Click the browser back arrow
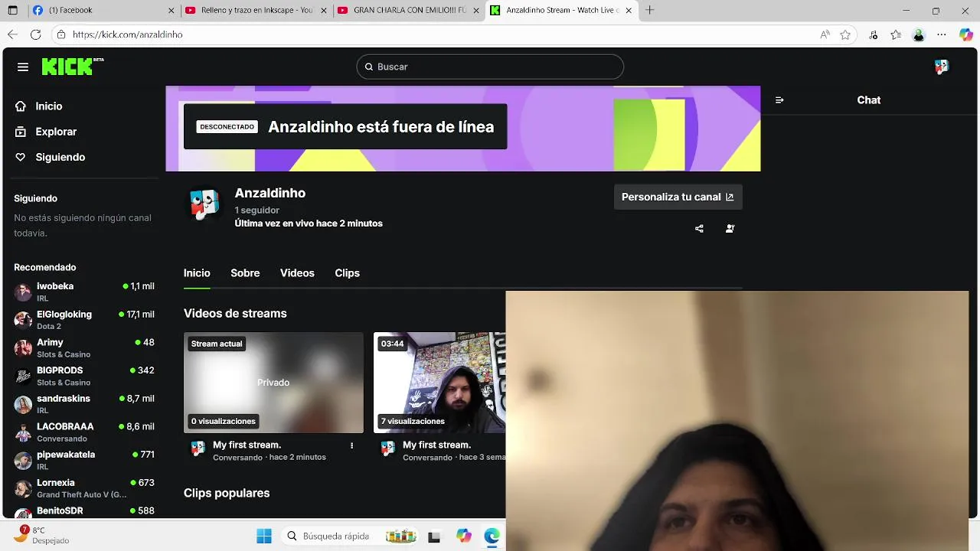 (12, 34)
